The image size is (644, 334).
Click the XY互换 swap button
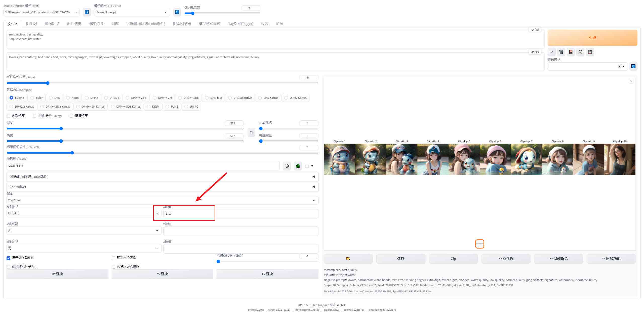pos(57,274)
